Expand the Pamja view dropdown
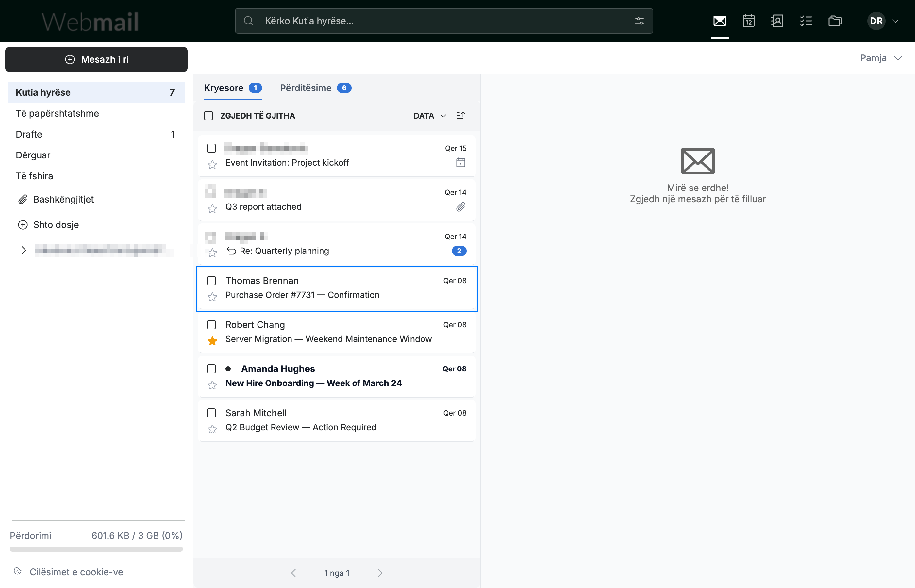915x588 pixels. point(881,57)
